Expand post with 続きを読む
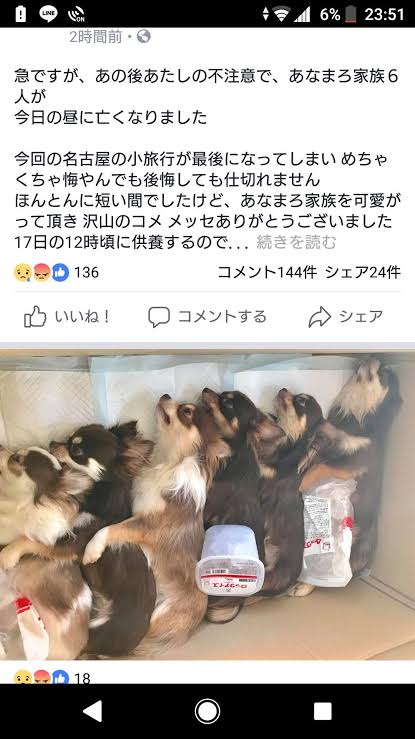This screenshot has width=415, height=739. click(296, 242)
